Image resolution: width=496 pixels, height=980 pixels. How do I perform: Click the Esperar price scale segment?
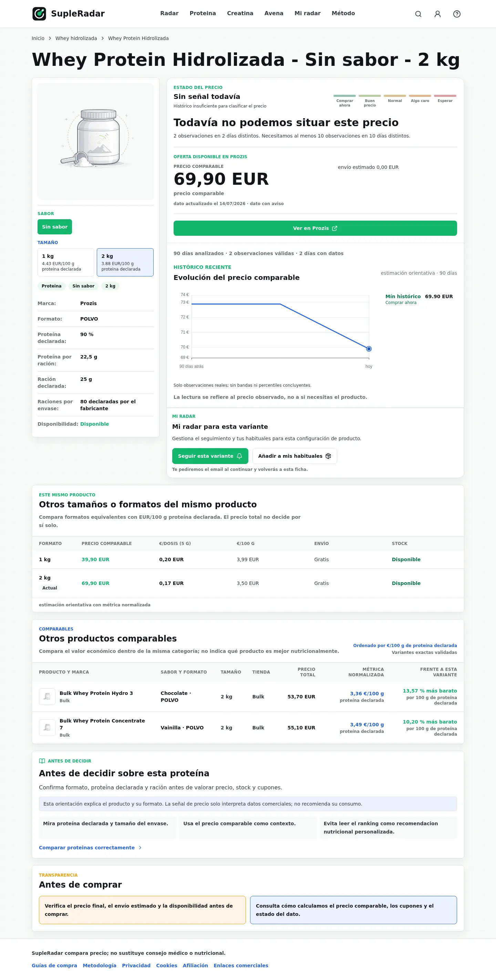(x=445, y=99)
